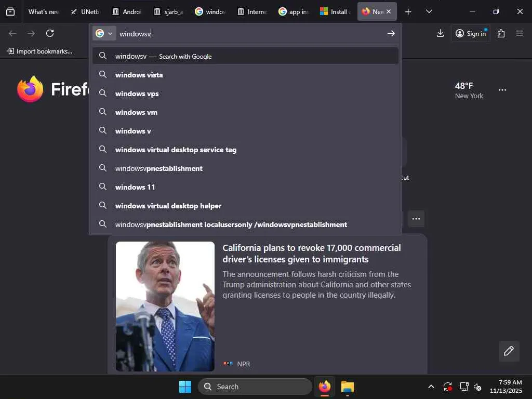Open the California licenses article headline
Screen dimensions: 532x399
click(312, 254)
